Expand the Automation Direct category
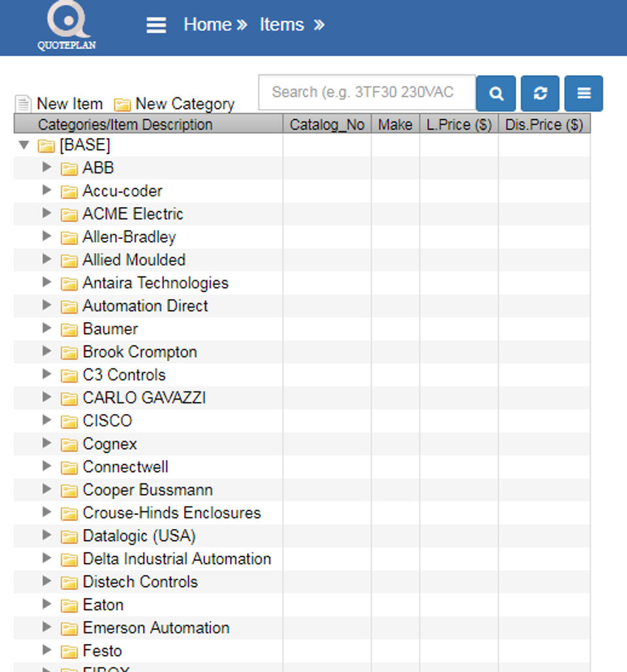This screenshot has height=672, width=627. pyautogui.click(x=47, y=305)
